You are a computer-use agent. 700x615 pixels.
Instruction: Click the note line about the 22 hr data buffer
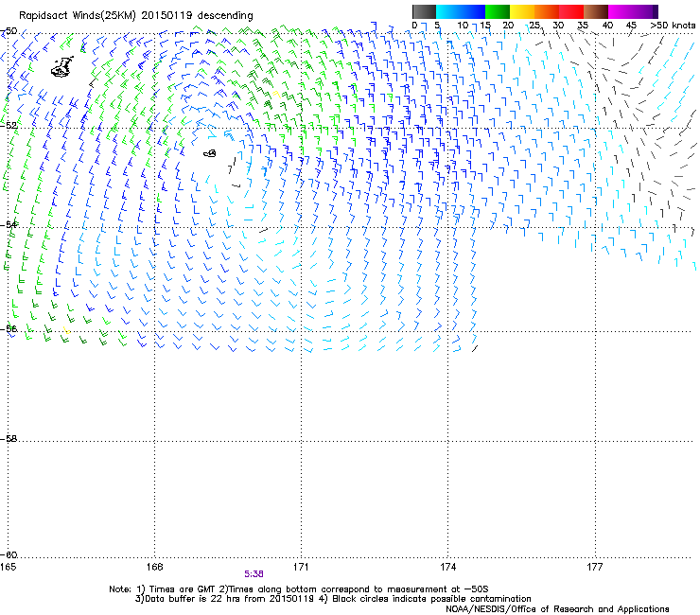[x=333, y=599]
